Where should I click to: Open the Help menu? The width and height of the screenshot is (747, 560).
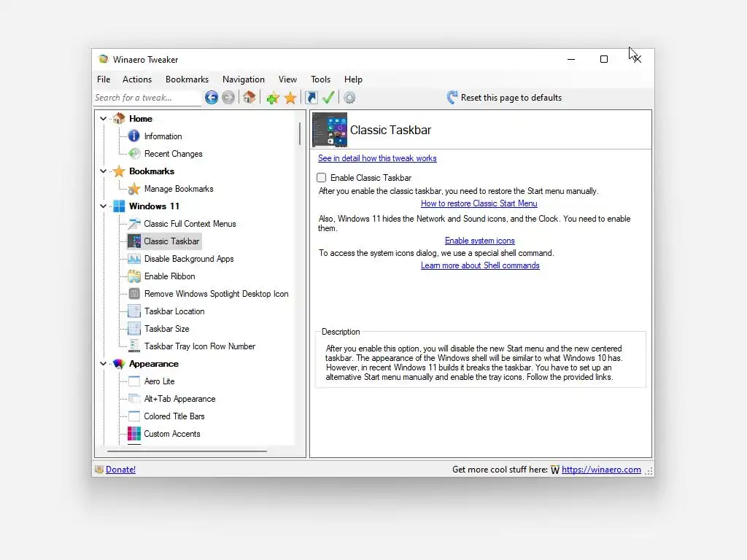[x=354, y=79]
